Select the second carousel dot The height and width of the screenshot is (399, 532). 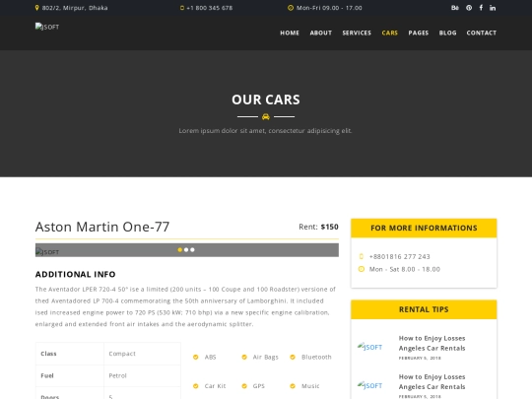[186, 249]
